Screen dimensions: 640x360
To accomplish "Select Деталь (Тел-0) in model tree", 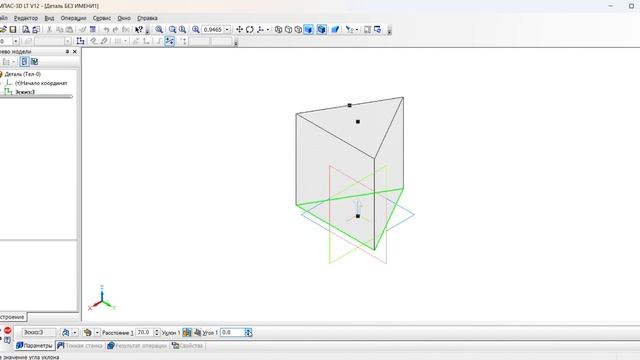I will pos(23,74).
